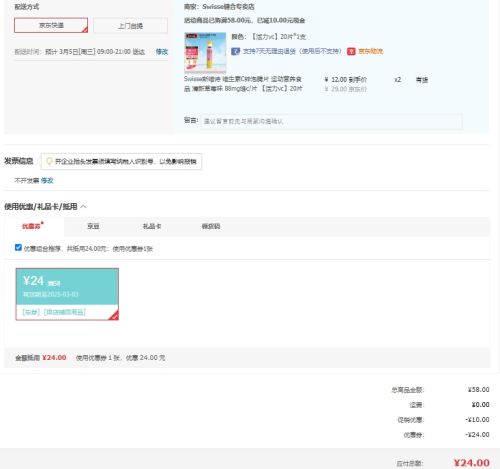Viewport: 500px width, 469px height.
Task: Switch to the 优惠券 tab
Action: (x=32, y=226)
